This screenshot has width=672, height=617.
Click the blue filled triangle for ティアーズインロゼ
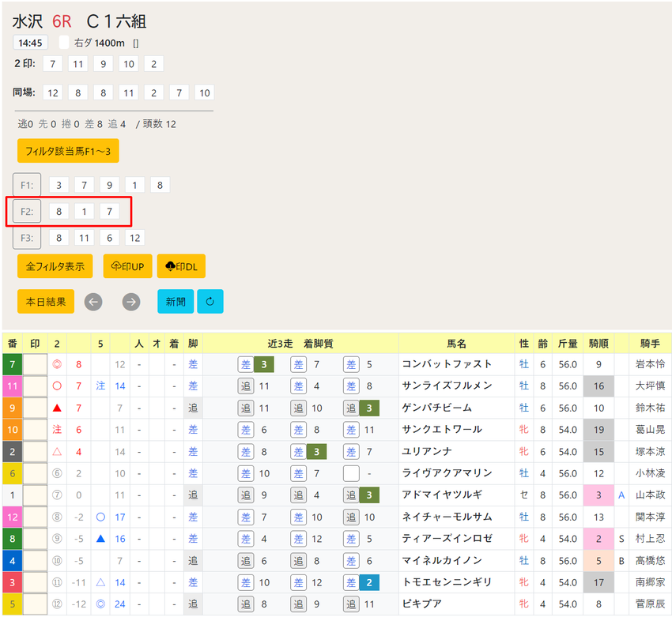pyautogui.click(x=100, y=539)
